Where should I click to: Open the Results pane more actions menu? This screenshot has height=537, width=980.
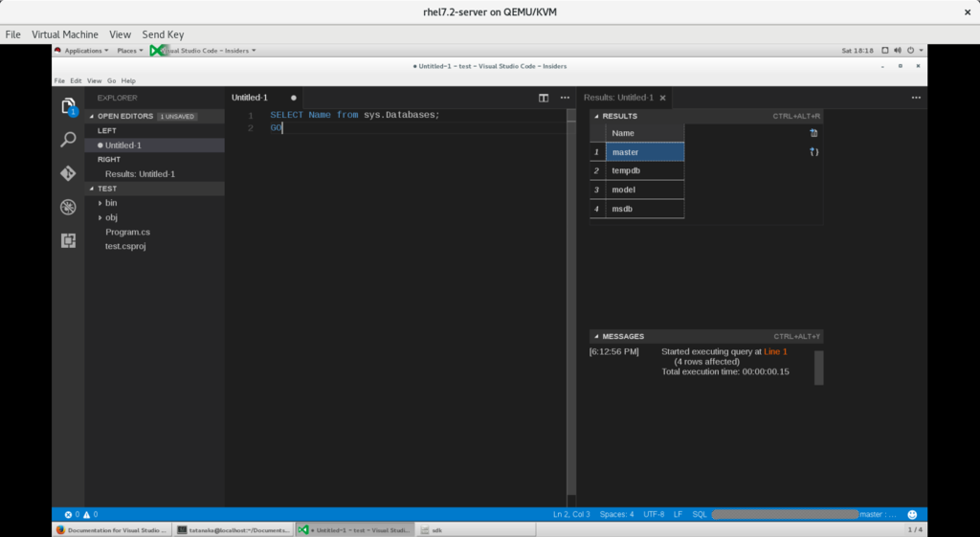coord(916,98)
